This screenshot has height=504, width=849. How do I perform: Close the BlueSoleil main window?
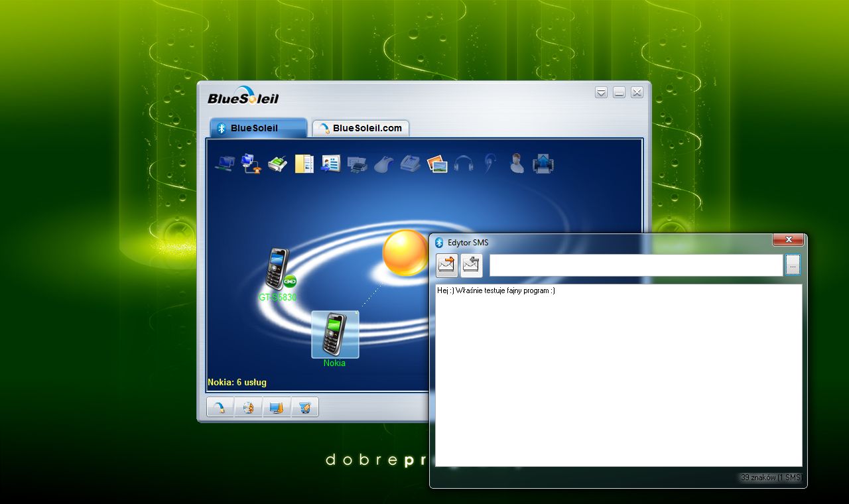point(637,92)
